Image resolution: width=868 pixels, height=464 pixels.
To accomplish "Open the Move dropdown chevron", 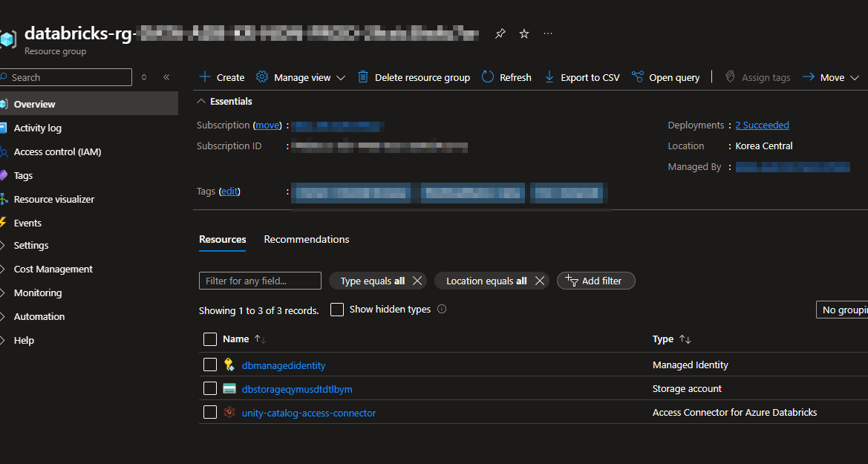I will tap(854, 77).
